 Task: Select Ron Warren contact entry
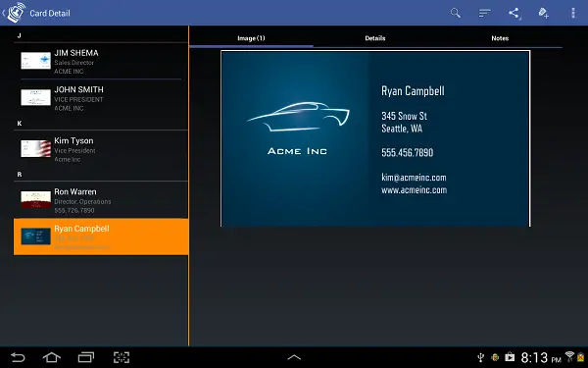click(x=101, y=200)
